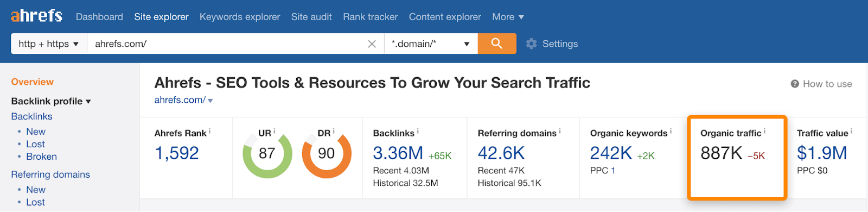This screenshot has width=868, height=212.
Task: Open the *.domain/* mode dropdown
Action: coord(431,43)
